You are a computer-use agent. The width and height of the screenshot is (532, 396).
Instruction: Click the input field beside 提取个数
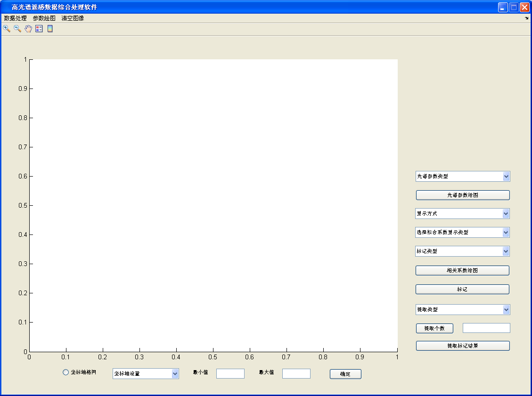click(x=486, y=328)
